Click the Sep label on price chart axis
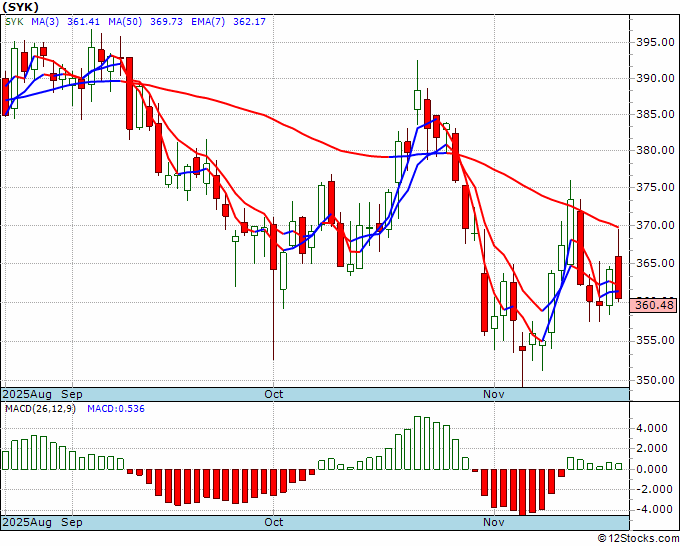This screenshot has height=546, width=680. coord(72,394)
